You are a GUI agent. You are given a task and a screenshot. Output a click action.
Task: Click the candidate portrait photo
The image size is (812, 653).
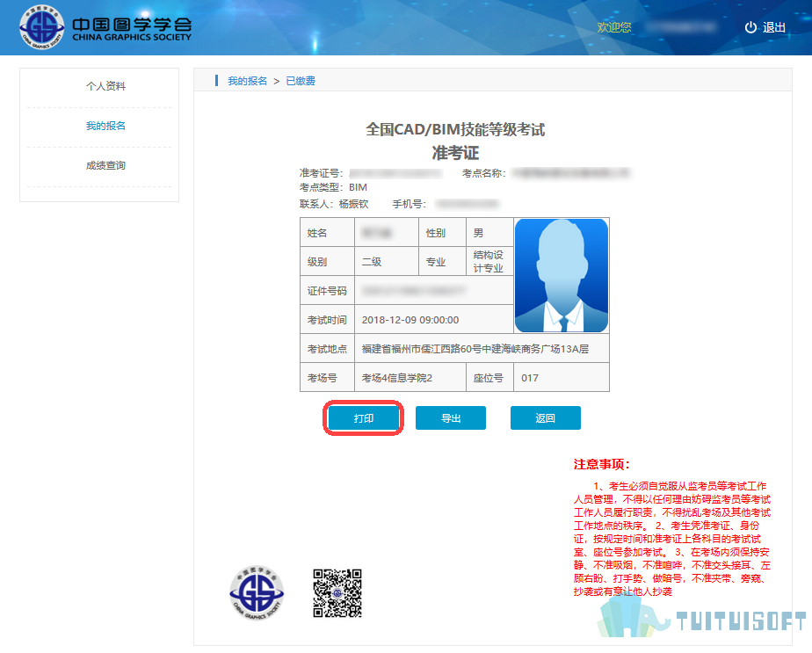(562, 275)
